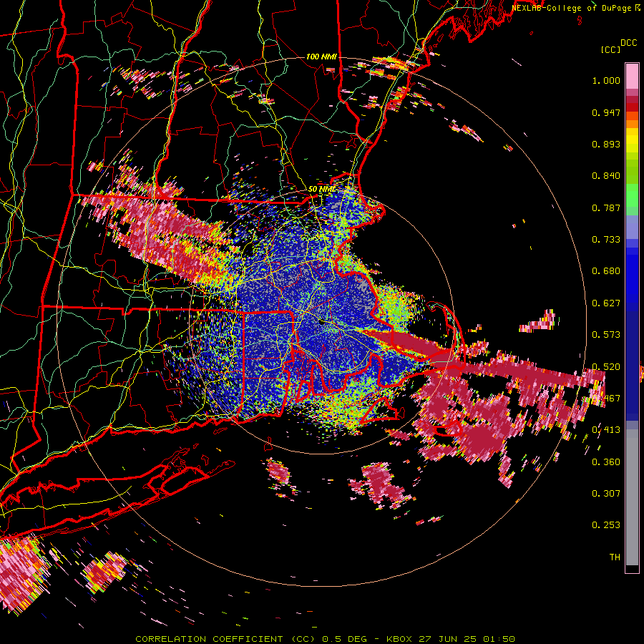Click the 1.000 scale value
The height and width of the screenshot is (644, 644).
606,80
